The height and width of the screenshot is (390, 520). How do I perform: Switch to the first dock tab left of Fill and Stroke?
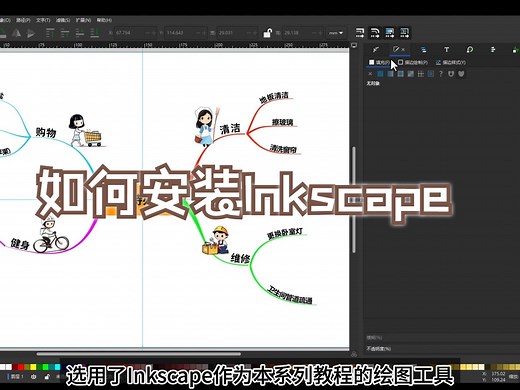(376, 50)
